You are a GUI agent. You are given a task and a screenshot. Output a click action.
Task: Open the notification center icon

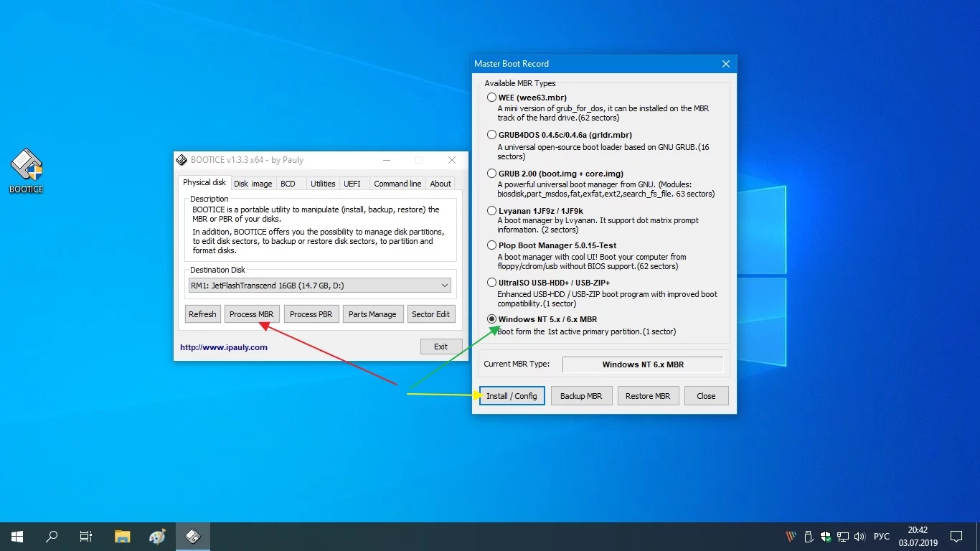click(956, 537)
